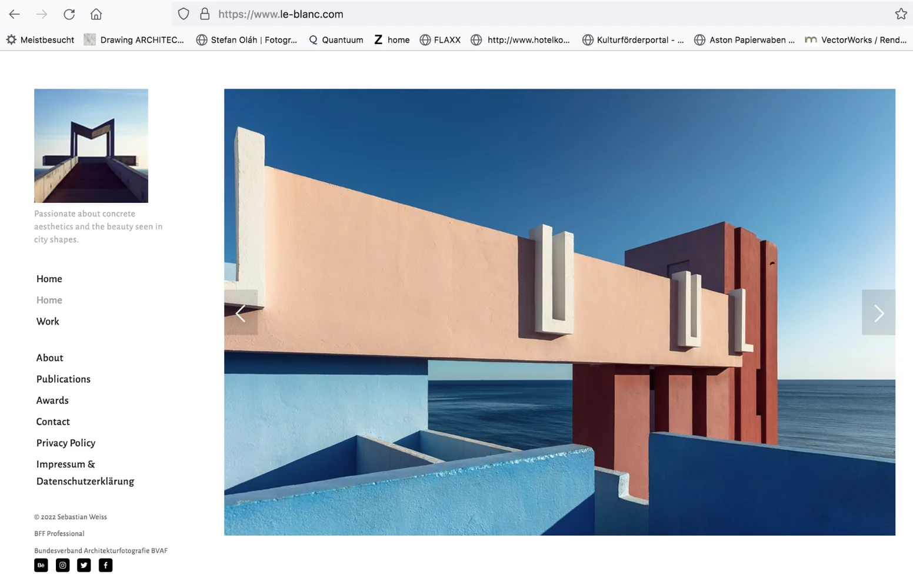
Task: Click Bundesverband Architekturfotografie BVAF link
Action: [x=101, y=551]
